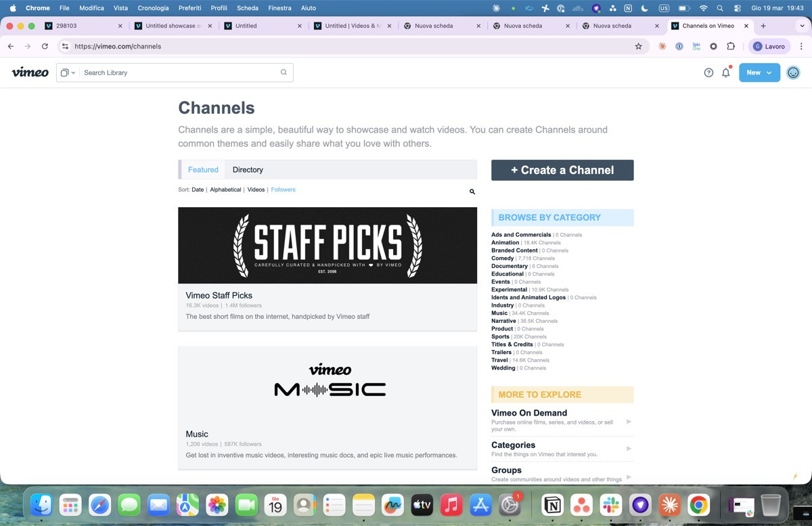Open the Vimeo Staff Picks title link

pyautogui.click(x=219, y=295)
